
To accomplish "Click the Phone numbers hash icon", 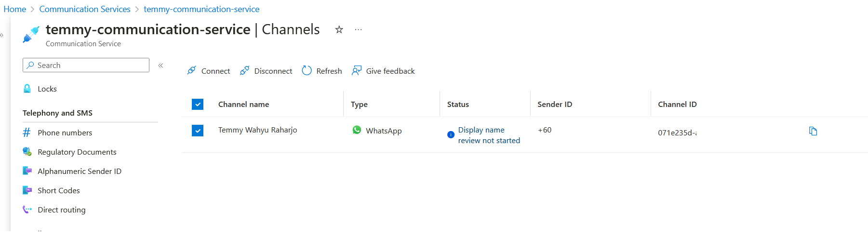I will [x=27, y=132].
